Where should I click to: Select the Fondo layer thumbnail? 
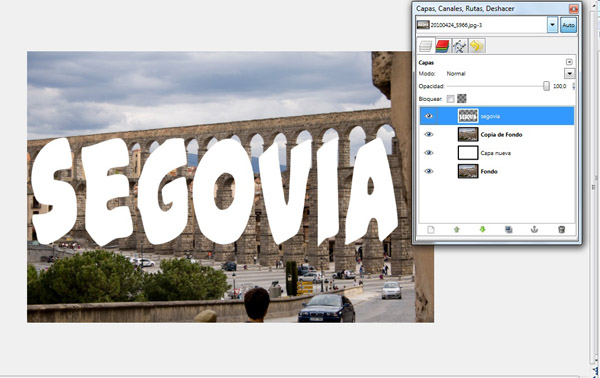[x=468, y=171]
